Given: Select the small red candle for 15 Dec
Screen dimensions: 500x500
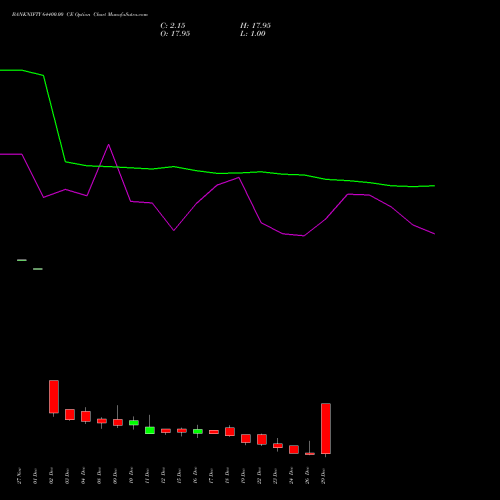Looking at the screenshot, I should tap(182, 431).
